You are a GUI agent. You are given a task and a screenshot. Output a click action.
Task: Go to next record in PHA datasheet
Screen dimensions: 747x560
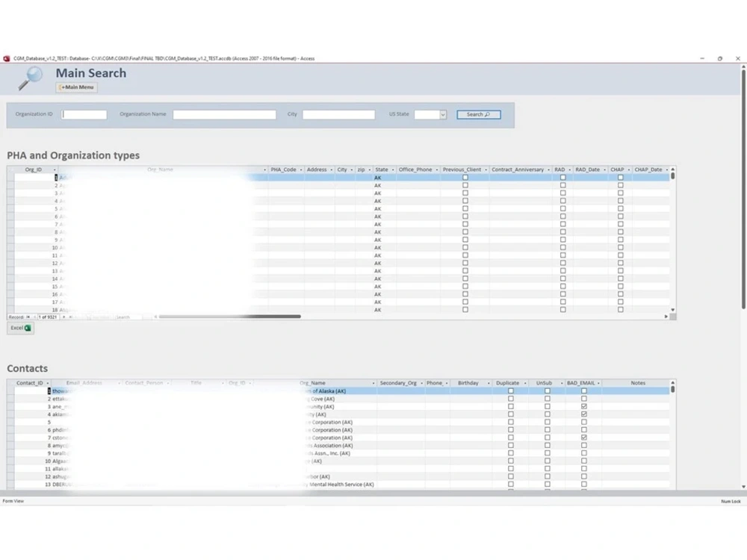pyautogui.click(x=63, y=317)
